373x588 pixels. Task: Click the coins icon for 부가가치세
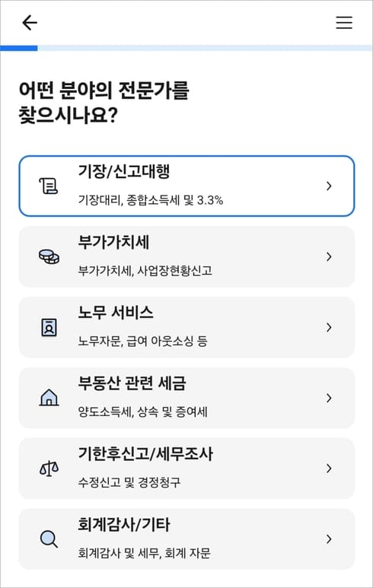point(49,257)
